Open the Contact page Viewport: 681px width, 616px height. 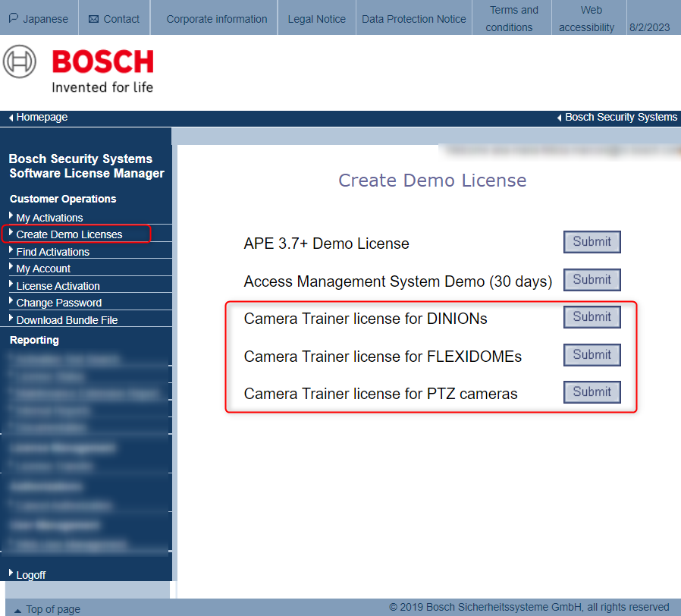coord(115,19)
